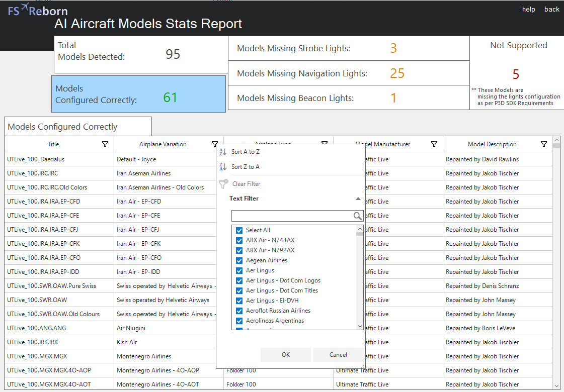The width and height of the screenshot is (564, 392).
Task: Click the Airplane Type column filter icon
Action: [325, 144]
